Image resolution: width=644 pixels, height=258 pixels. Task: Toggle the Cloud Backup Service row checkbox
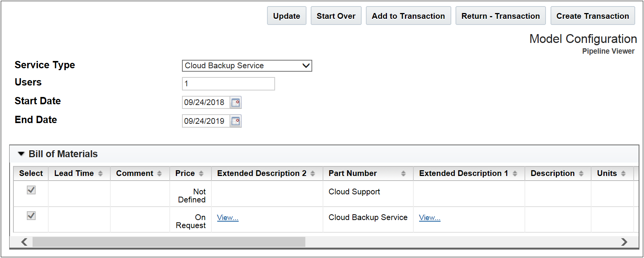pyautogui.click(x=31, y=216)
